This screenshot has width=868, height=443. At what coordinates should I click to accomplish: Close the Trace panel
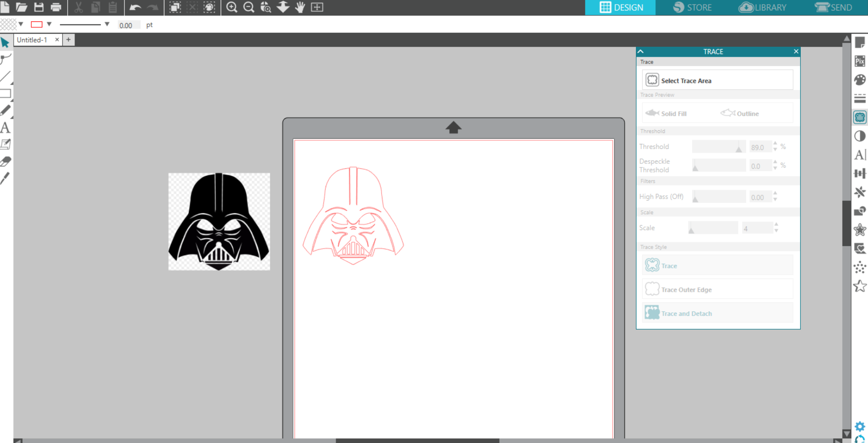(796, 51)
